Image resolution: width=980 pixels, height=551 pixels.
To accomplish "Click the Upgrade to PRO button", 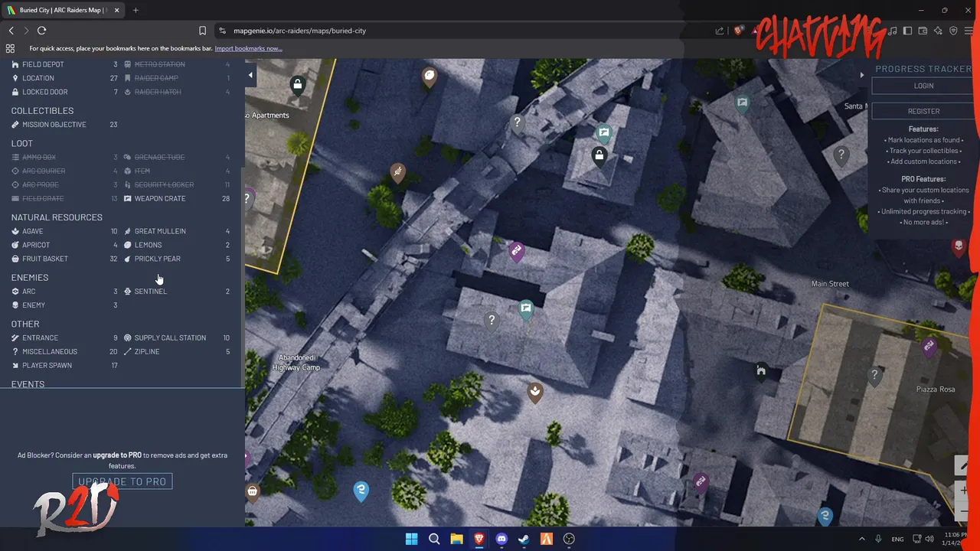I will click(122, 481).
